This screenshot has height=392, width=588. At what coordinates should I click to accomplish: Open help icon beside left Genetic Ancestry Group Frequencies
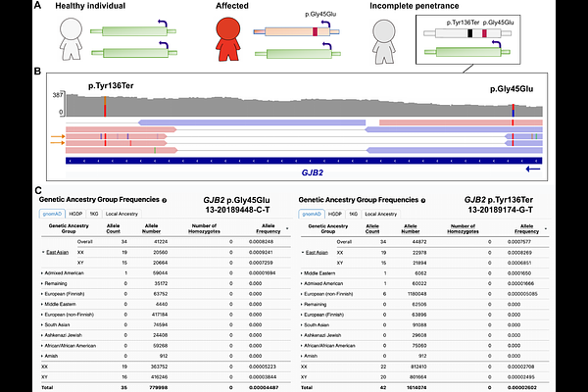click(x=165, y=200)
